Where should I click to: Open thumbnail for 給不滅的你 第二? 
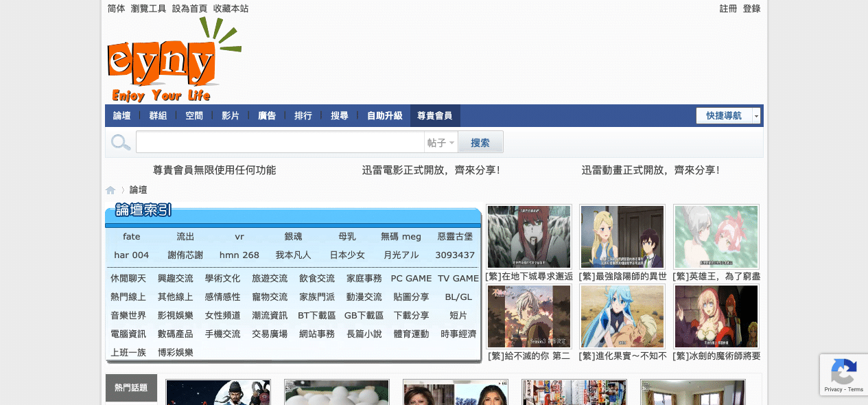(x=529, y=316)
